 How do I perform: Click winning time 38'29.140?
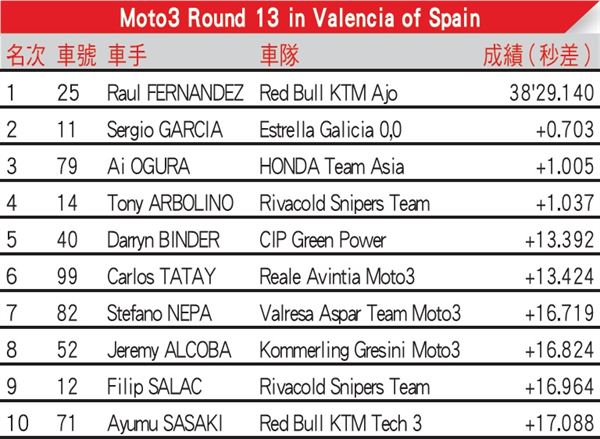pos(551,93)
